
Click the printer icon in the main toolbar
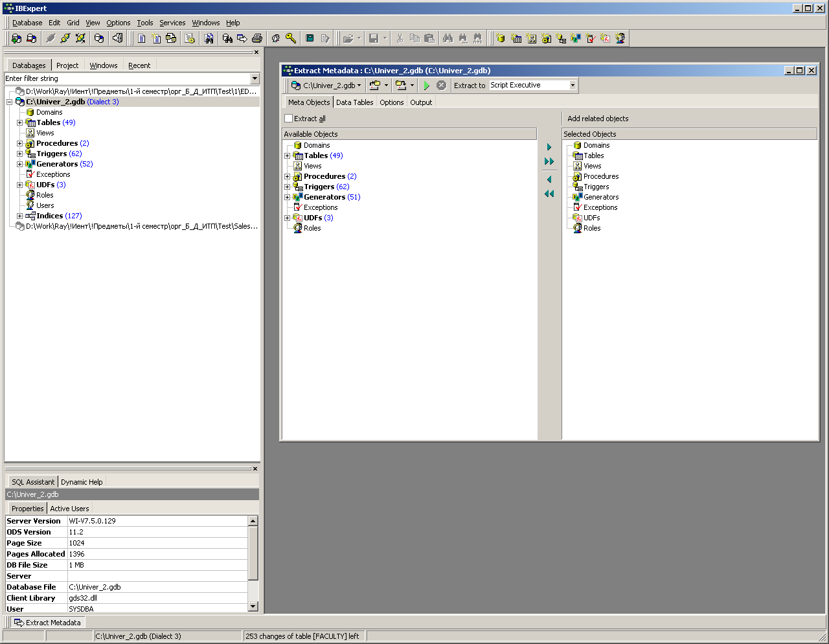tap(257, 38)
